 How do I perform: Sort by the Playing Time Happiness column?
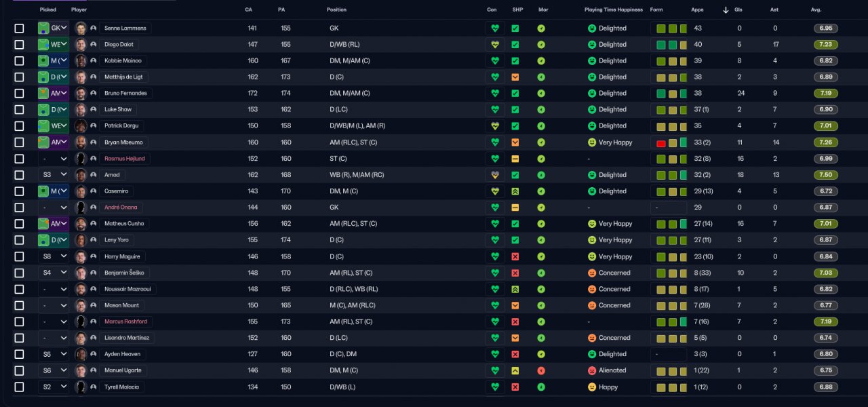tap(613, 10)
